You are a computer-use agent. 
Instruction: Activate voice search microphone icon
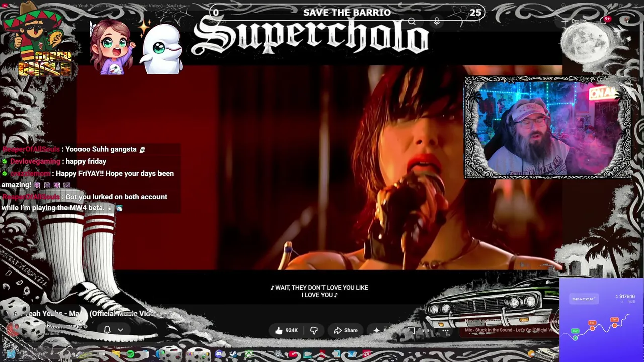tap(437, 22)
